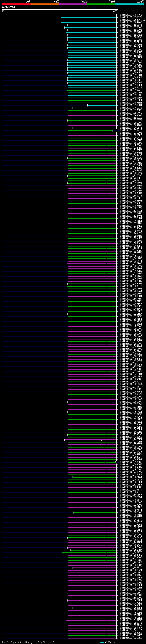Click the cyan 100char scale bar
This screenshot has height=644, width=146.
[102, 642]
